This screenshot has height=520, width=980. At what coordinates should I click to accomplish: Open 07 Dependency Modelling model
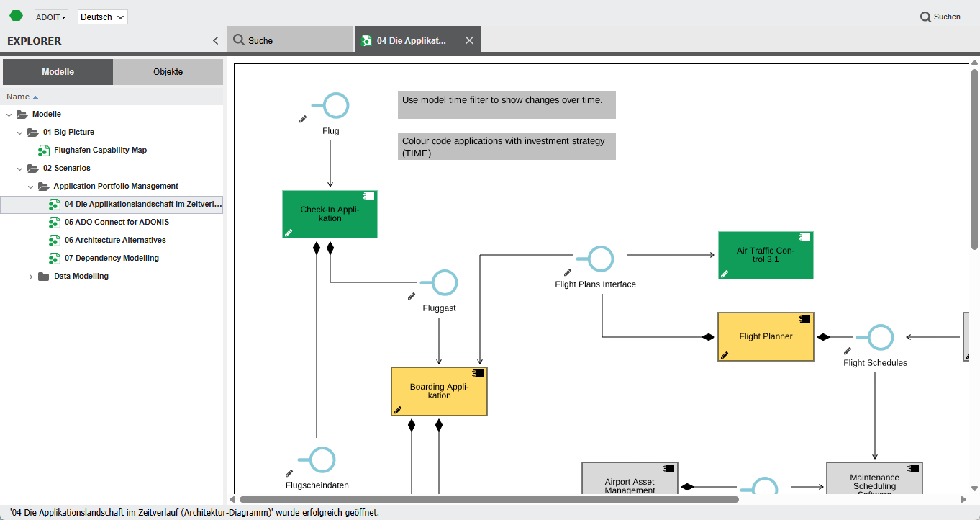pos(112,259)
